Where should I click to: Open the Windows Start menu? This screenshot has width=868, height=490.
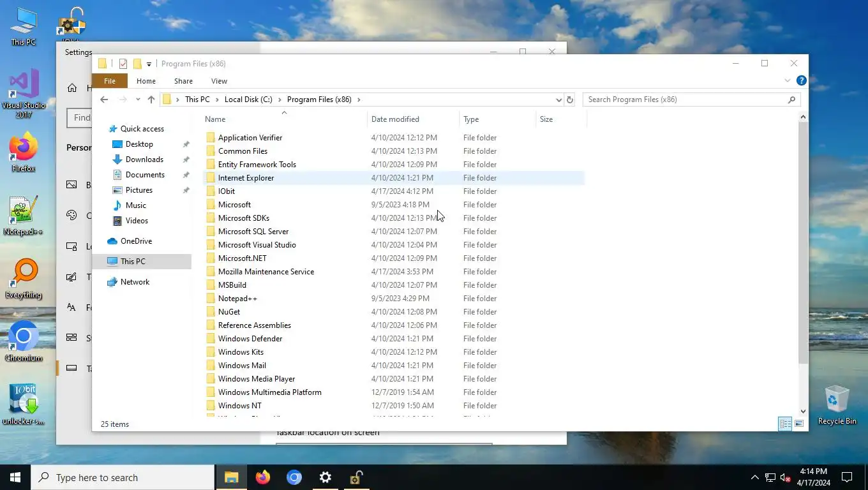[15, 477]
